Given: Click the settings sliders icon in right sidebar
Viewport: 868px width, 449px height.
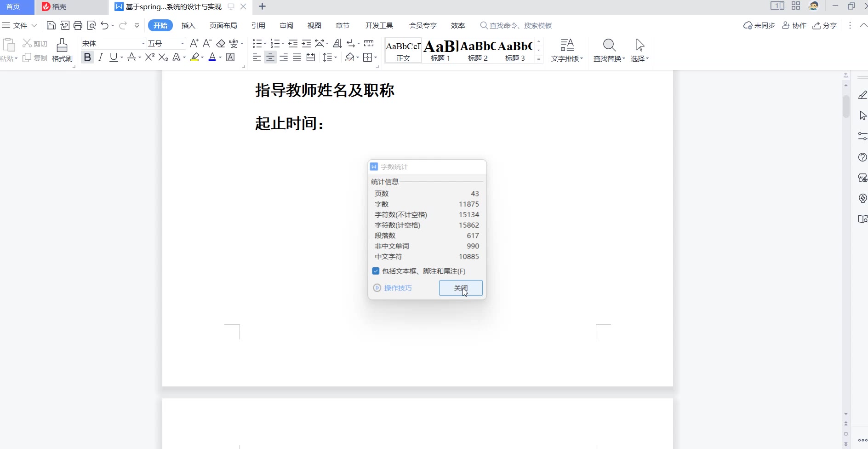Looking at the screenshot, I should coord(862,137).
